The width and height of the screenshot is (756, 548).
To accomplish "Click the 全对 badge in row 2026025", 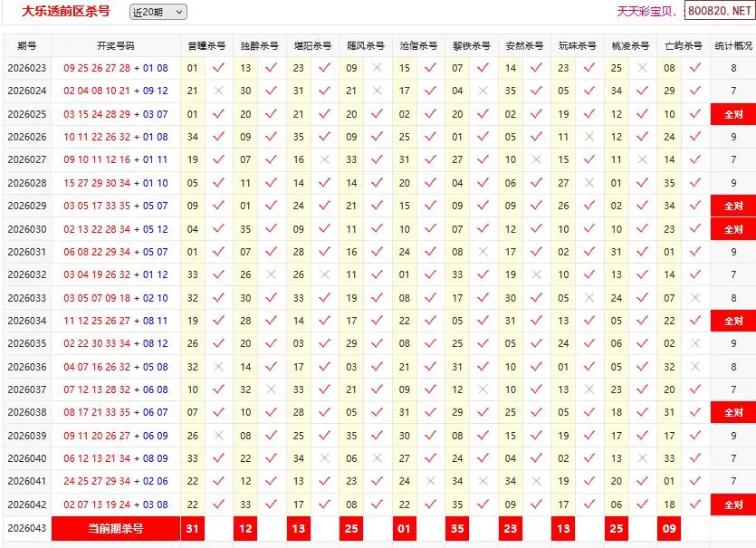I will pos(732,114).
